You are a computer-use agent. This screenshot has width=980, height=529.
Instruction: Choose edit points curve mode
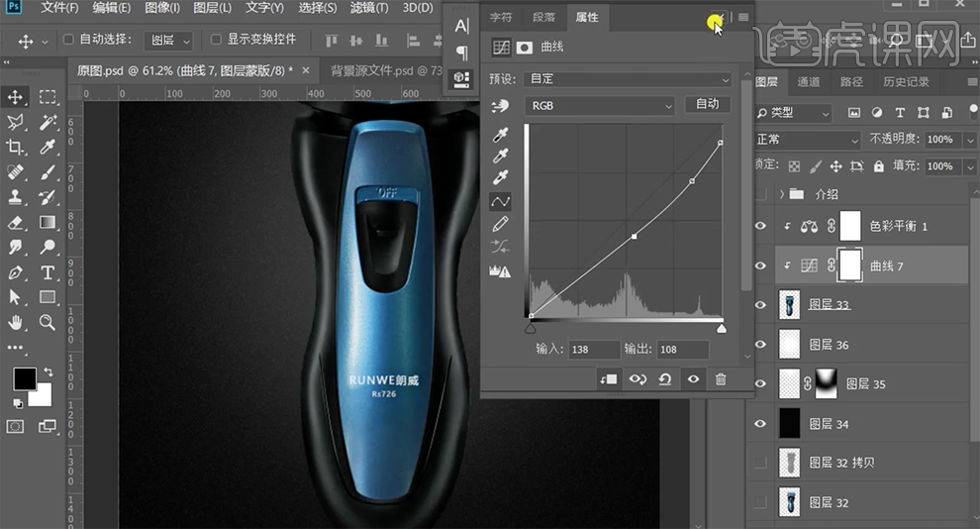point(500,201)
